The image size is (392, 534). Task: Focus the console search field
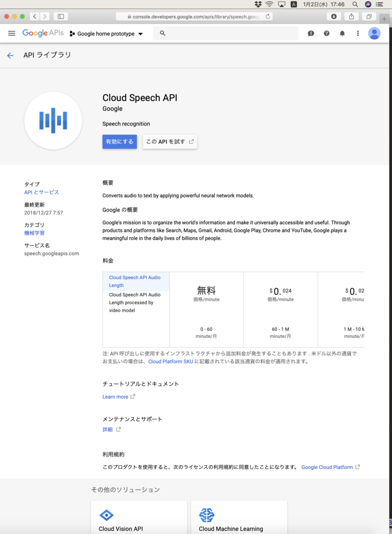pyautogui.click(x=226, y=33)
